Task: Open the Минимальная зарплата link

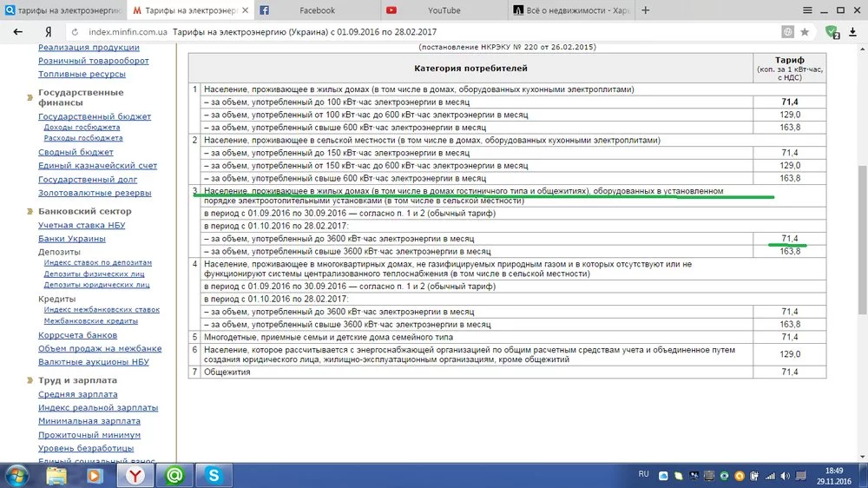Action: [89, 421]
